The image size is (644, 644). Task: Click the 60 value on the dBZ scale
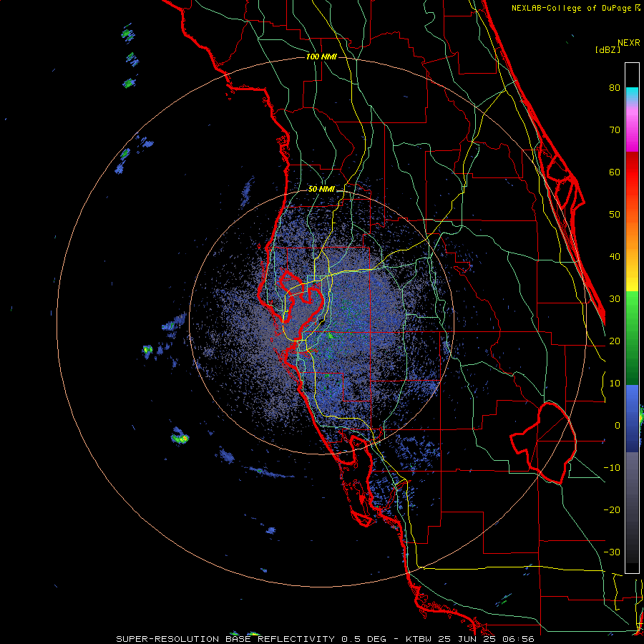click(615, 172)
